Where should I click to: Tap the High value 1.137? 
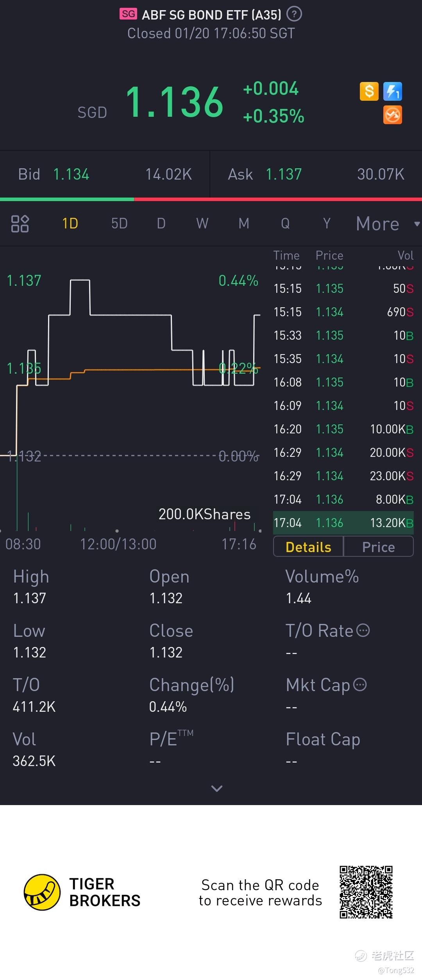coord(30,598)
